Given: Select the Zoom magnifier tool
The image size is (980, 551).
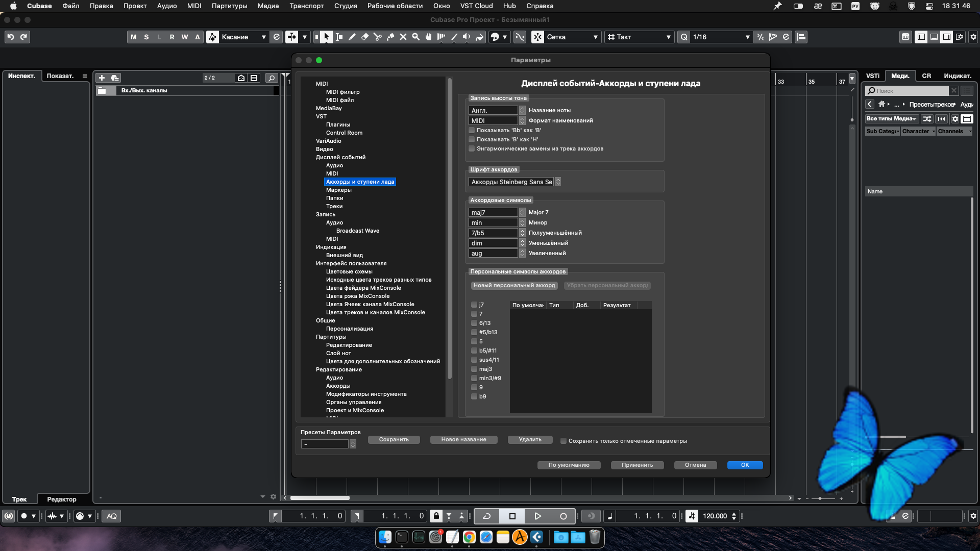Looking at the screenshot, I should click(416, 37).
